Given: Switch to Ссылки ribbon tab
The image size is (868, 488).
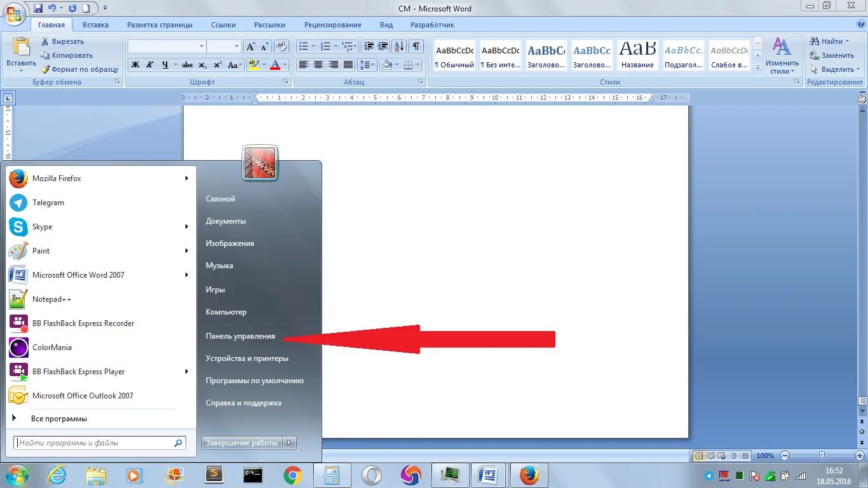Looking at the screenshot, I should coord(224,25).
